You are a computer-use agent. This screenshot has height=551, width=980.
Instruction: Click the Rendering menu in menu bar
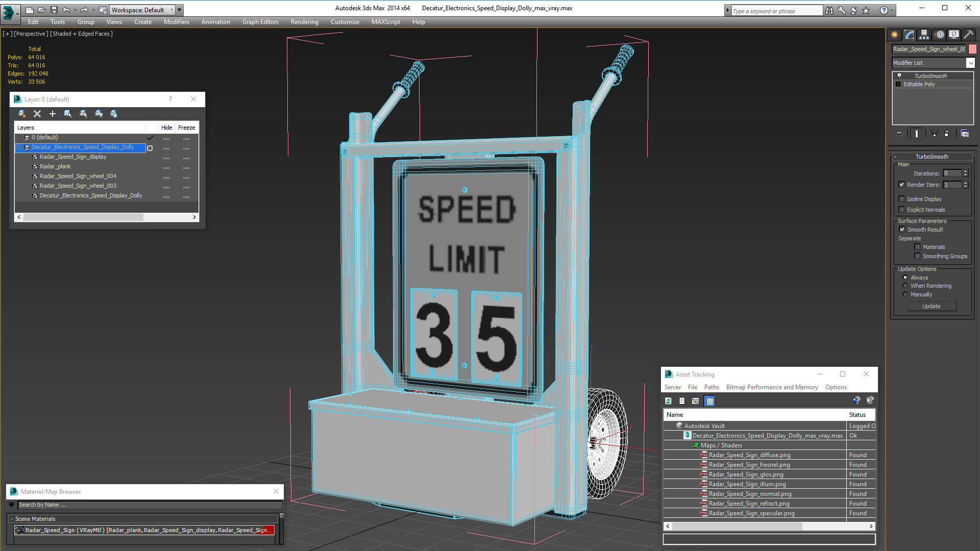pyautogui.click(x=305, y=21)
